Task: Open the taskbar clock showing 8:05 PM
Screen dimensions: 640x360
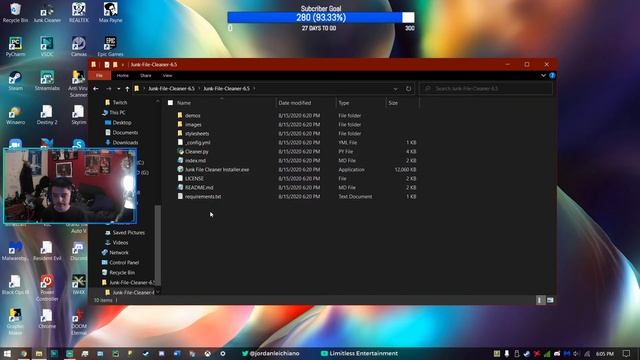Action: click(604, 353)
